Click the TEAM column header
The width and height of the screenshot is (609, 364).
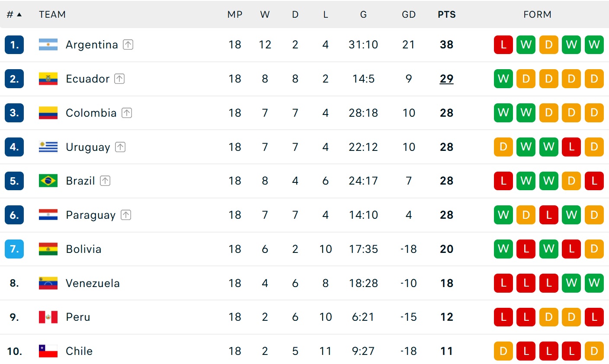[52, 15]
